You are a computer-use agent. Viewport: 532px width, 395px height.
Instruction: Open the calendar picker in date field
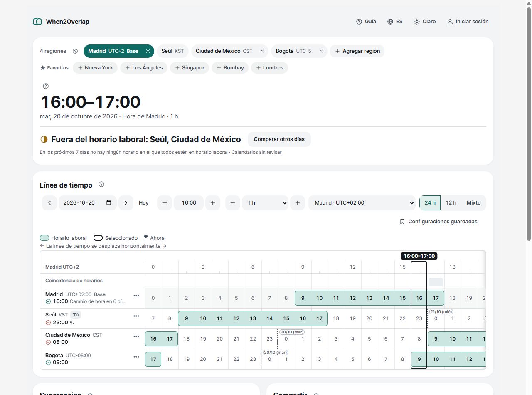(109, 203)
